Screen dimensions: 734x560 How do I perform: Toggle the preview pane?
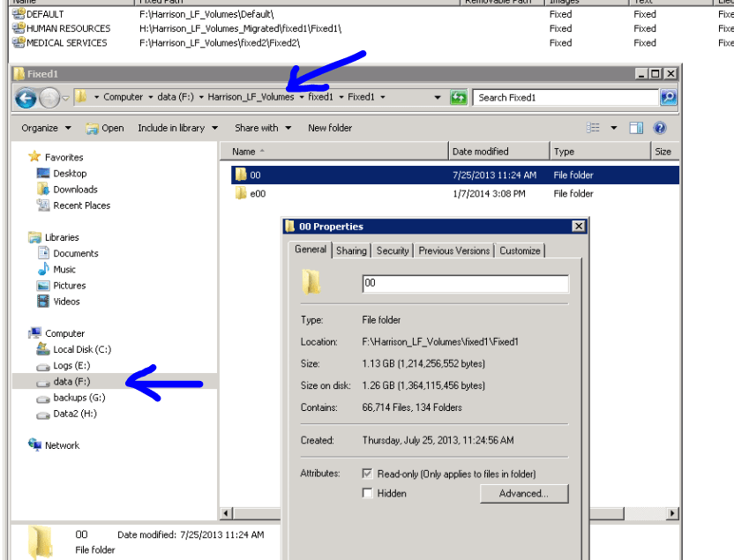tap(634, 127)
